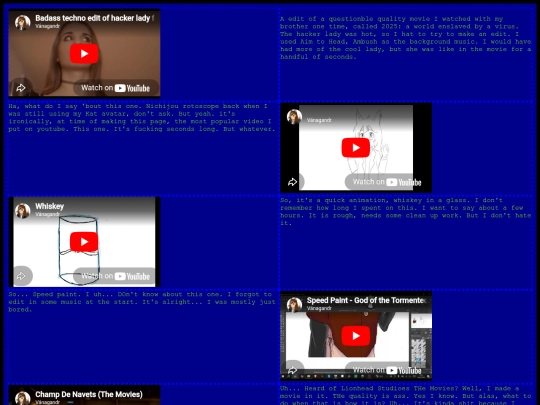Open channel avatar on rotoscope video
Image resolution: width=540 pixels, height=405 pixels.
pos(294,117)
